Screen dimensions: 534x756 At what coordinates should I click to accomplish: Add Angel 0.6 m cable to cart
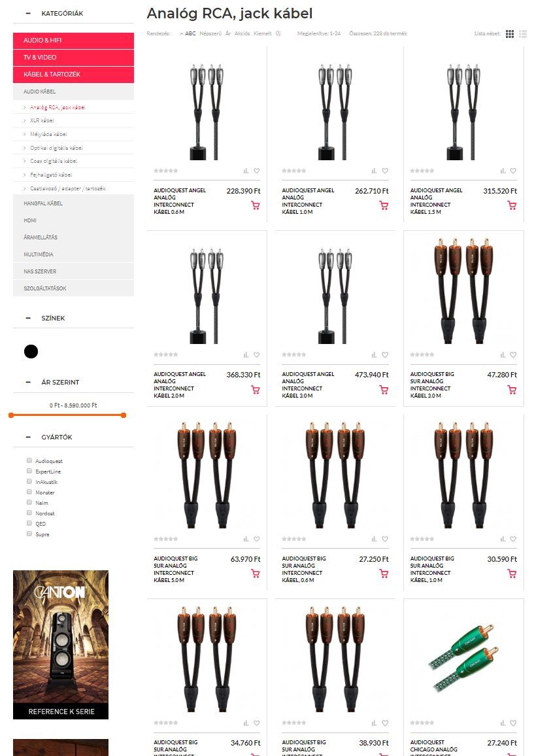tap(256, 205)
